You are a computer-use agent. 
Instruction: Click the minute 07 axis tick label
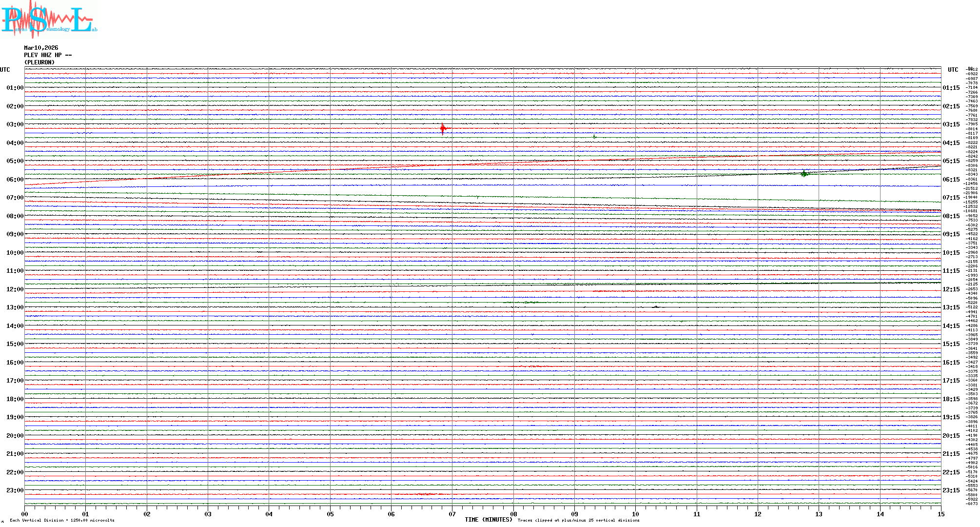[452, 514]
